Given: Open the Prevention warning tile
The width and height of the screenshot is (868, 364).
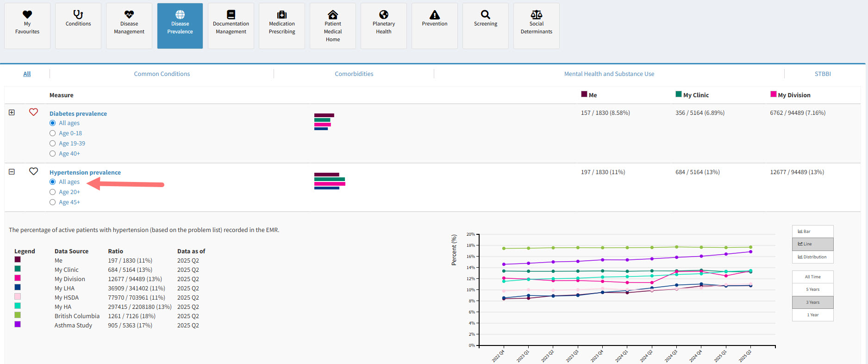Looking at the screenshot, I should click(x=435, y=25).
